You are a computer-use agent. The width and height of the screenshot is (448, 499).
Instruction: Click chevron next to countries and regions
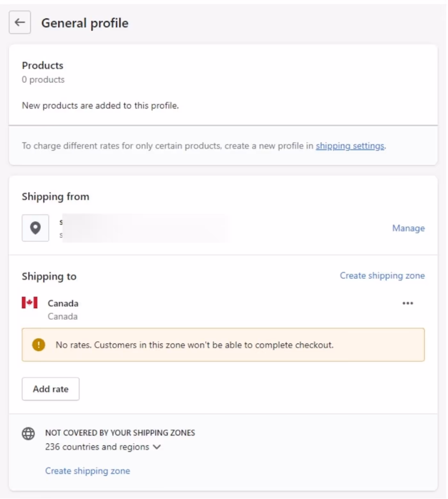click(157, 447)
